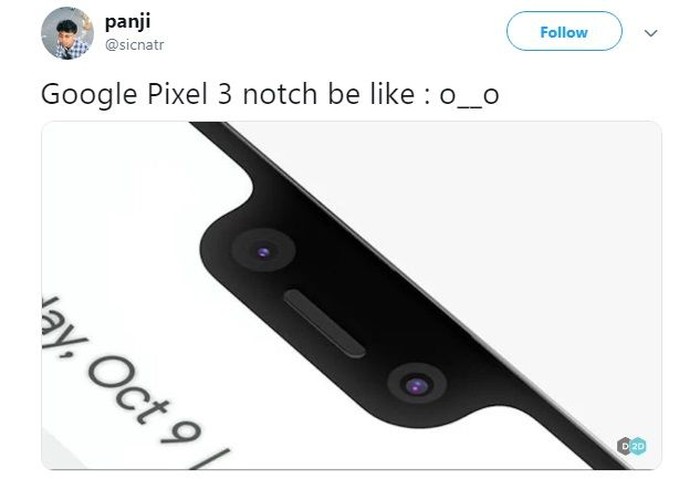Image resolution: width=700 pixels, height=479 pixels.
Task: Open the @sicnatr handle link
Action: 134,45
